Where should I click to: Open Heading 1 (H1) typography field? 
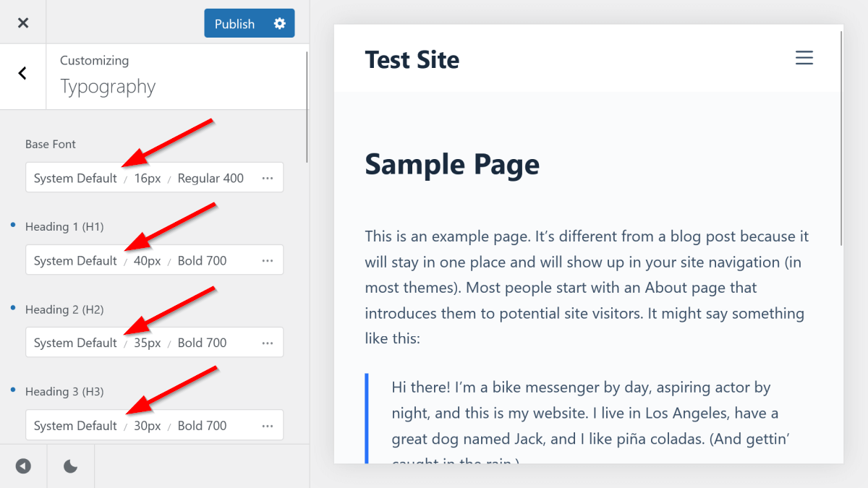click(154, 260)
